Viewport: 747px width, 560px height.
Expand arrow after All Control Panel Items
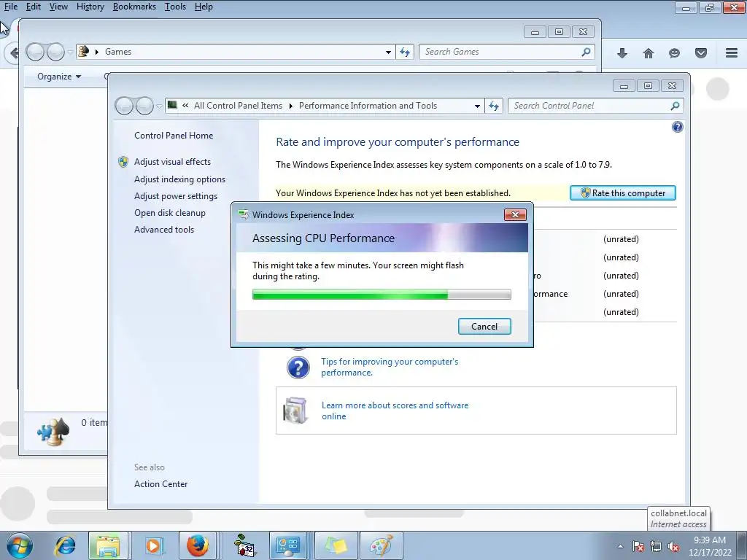[x=290, y=106]
